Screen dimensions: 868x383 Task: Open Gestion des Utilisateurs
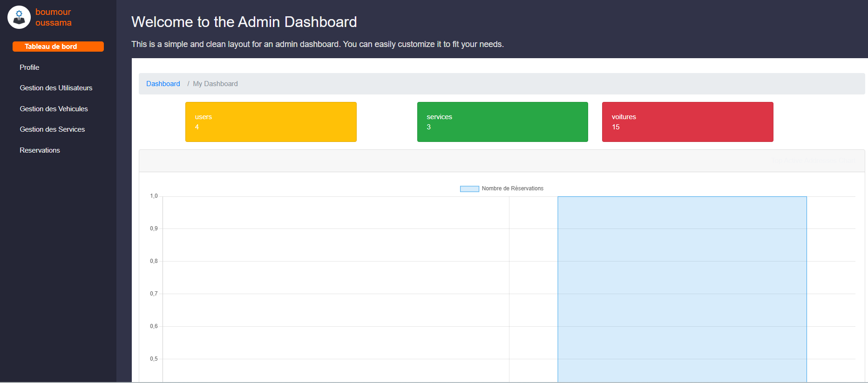point(56,88)
